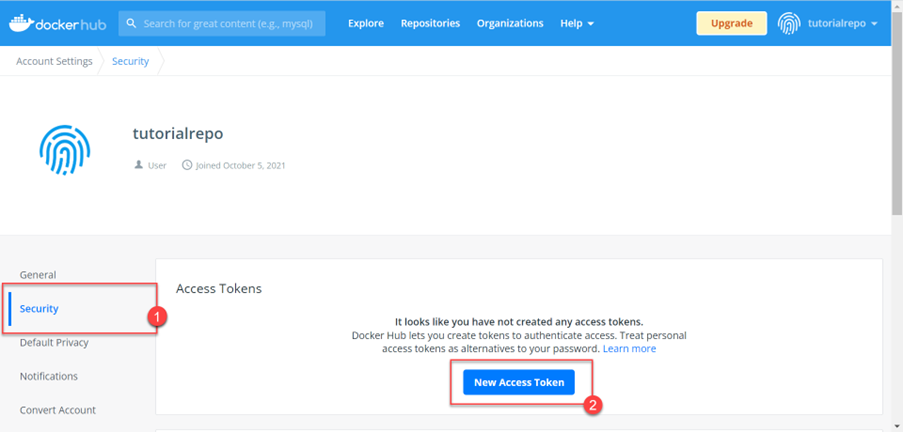This screenshot has width=903, height=432.
Task: Open Notifications settings section
Action: 49,376
